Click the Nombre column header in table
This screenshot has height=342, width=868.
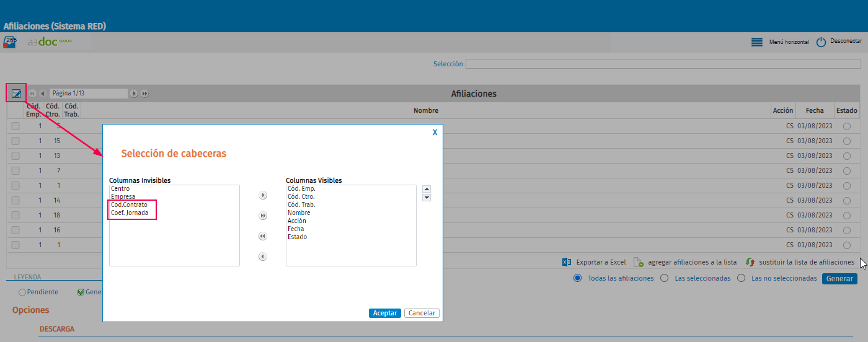426,110
